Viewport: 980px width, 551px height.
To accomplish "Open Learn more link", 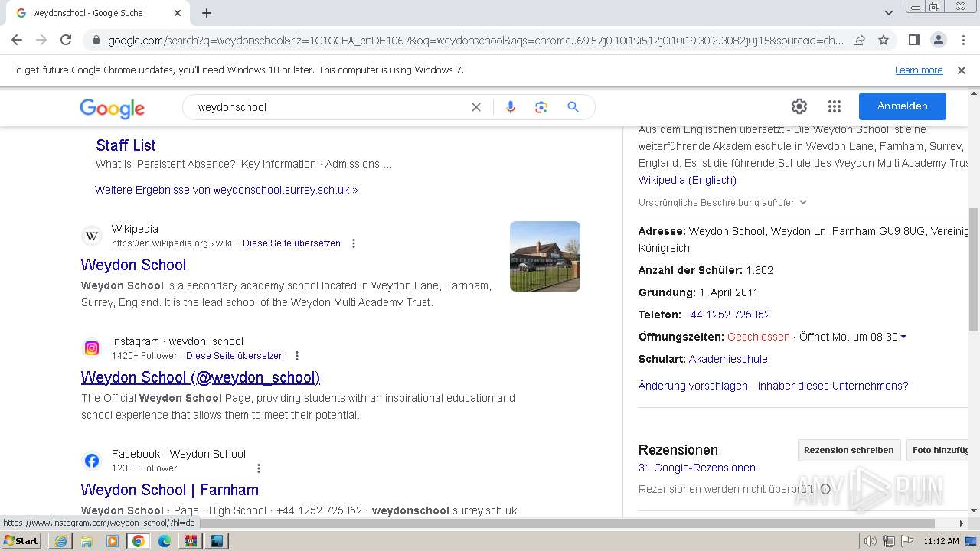I will [919, 70].
